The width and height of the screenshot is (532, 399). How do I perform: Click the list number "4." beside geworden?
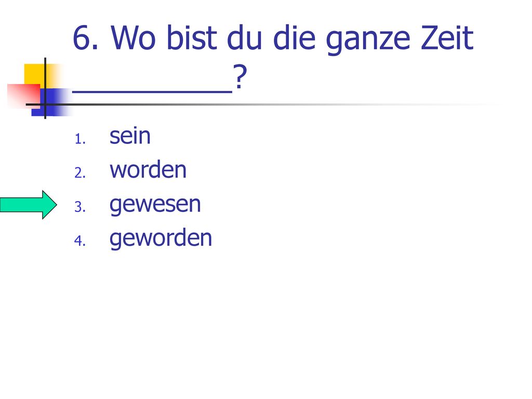tap(80, 241)
